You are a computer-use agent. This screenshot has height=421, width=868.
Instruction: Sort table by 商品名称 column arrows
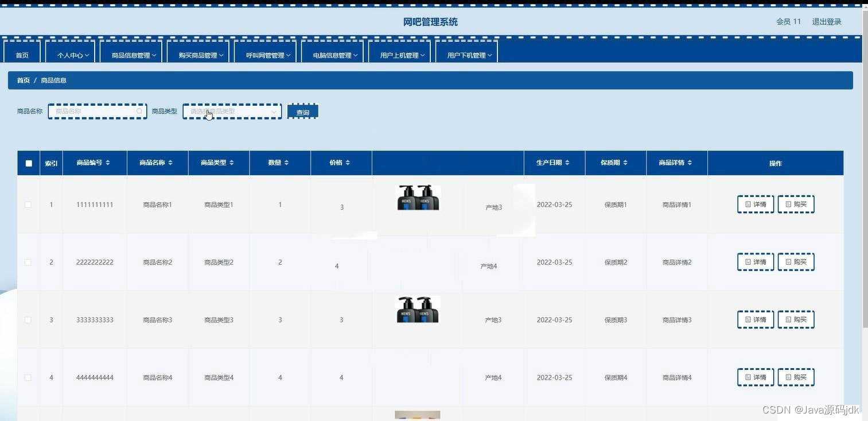pyautogui.click(x=170, y=163)
